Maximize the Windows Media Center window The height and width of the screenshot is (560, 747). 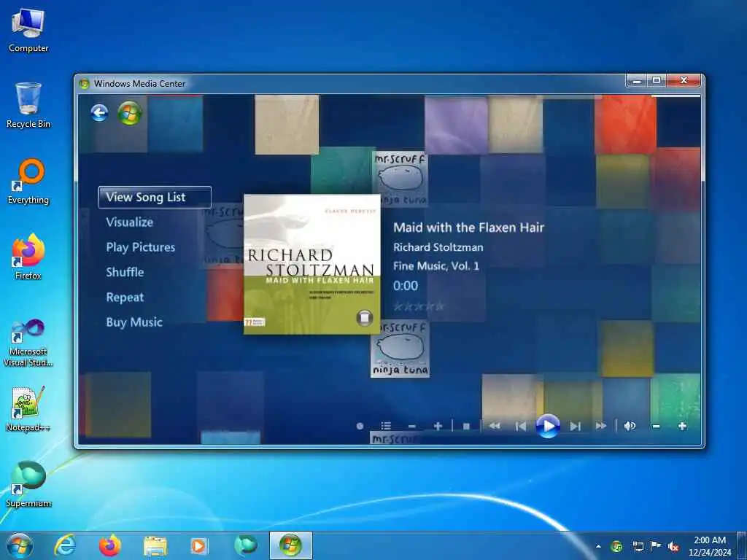(x=657, y=81)
